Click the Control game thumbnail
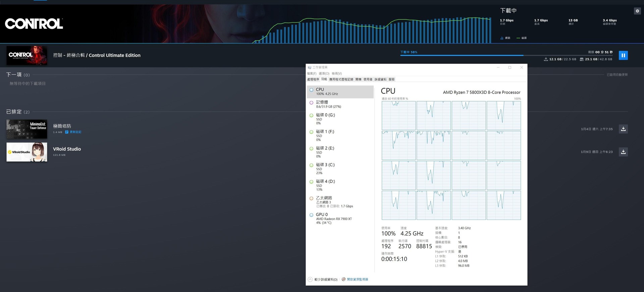The width and height of the screenshot is (644, 292). point(27,55)
